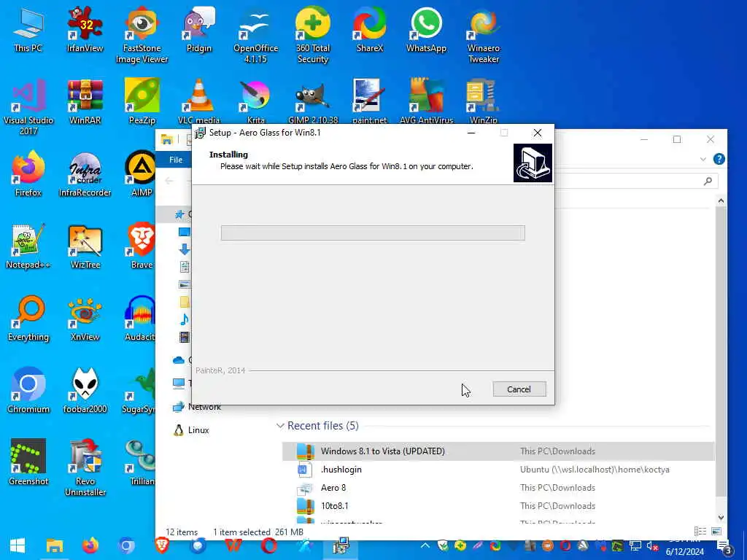Open the notification center
Image resolution: width=747 pixels, height=560 pixels.
click(x=724, y=547)
